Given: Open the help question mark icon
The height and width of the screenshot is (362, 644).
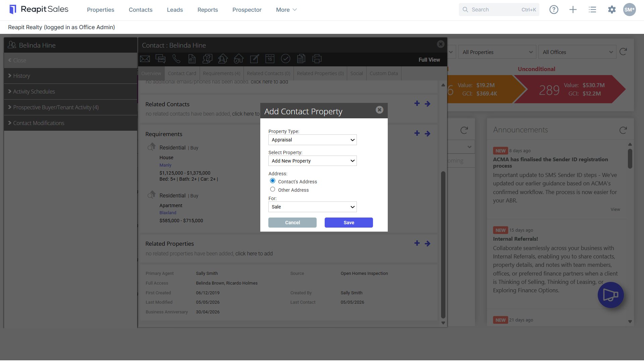Looking at the screenshot, I should (x=554, y=10).
